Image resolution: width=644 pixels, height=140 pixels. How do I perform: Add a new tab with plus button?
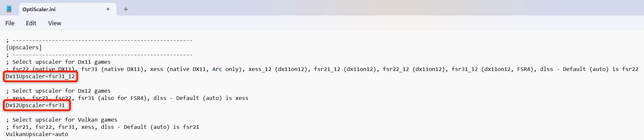126,9
